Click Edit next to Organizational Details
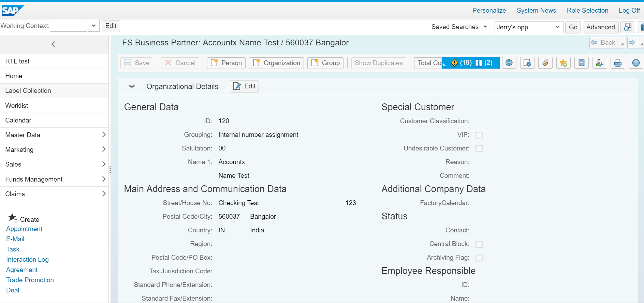Screen dimensions: 644x303 244,86
